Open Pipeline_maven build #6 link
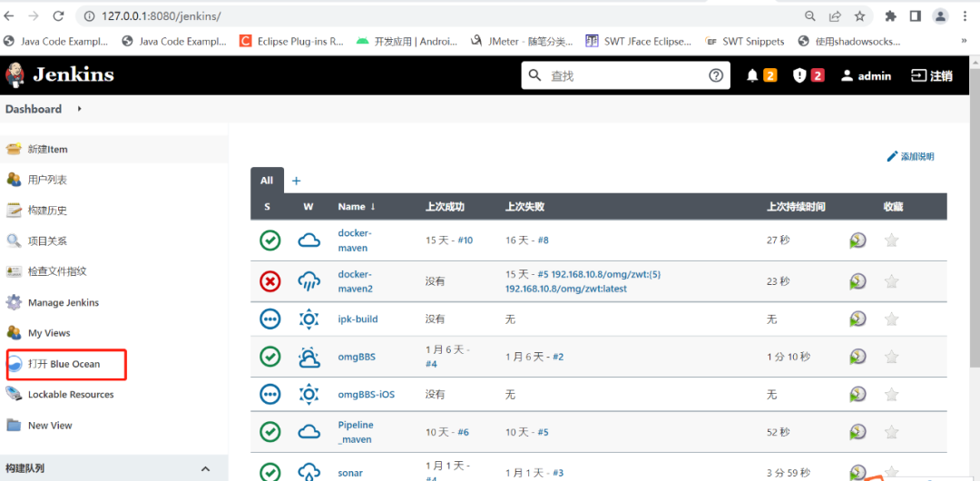This screenshot has height=481, width=980. click(x=463, y=432)
